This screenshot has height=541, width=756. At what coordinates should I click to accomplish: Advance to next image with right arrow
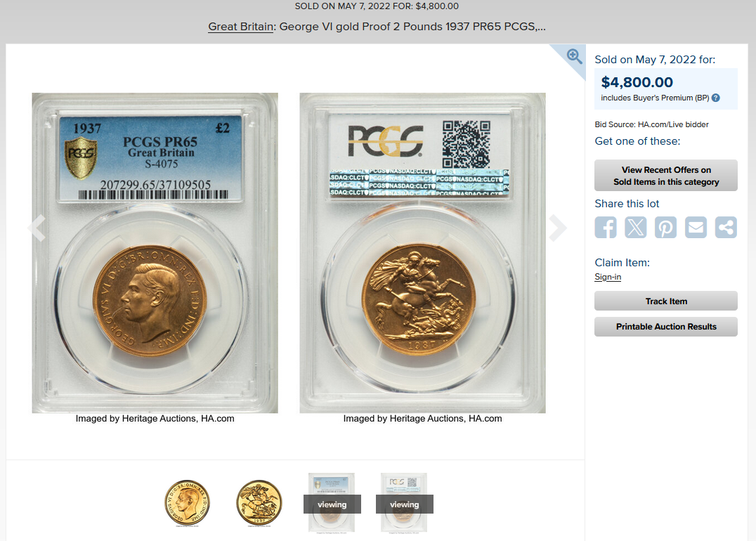pos(557,228)
